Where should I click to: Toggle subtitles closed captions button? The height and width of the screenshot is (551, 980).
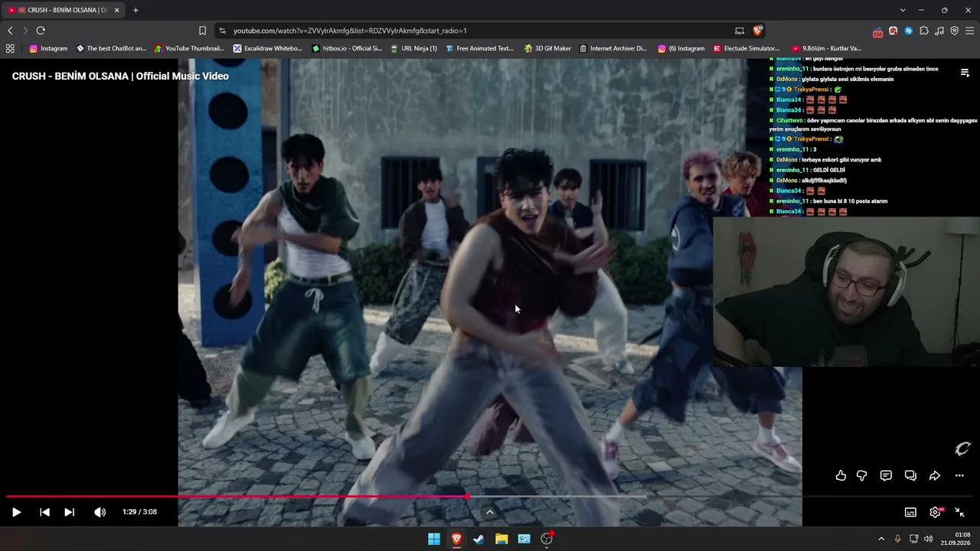[x=910, y=512]
